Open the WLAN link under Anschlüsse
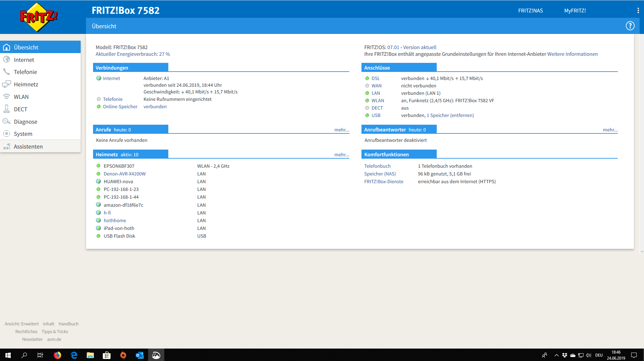The width and height of the screenshot is (644, 361). (378, 101)
